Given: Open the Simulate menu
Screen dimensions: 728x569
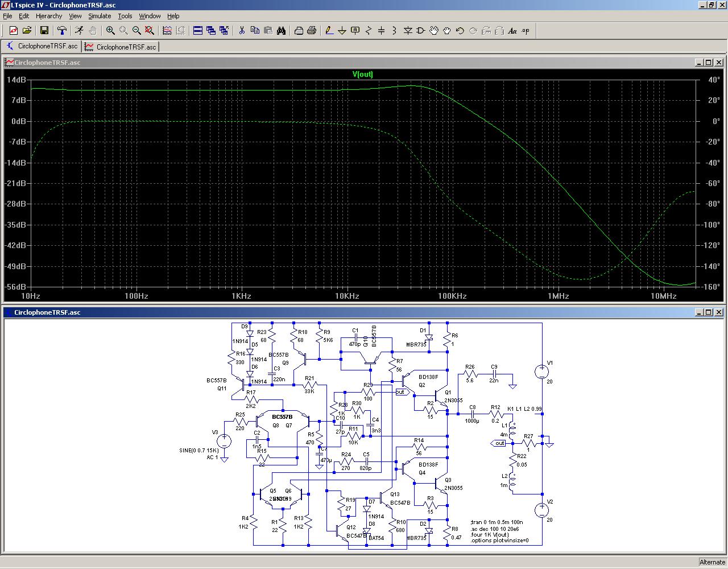Looking at the screenshot, I should (100, 16).
